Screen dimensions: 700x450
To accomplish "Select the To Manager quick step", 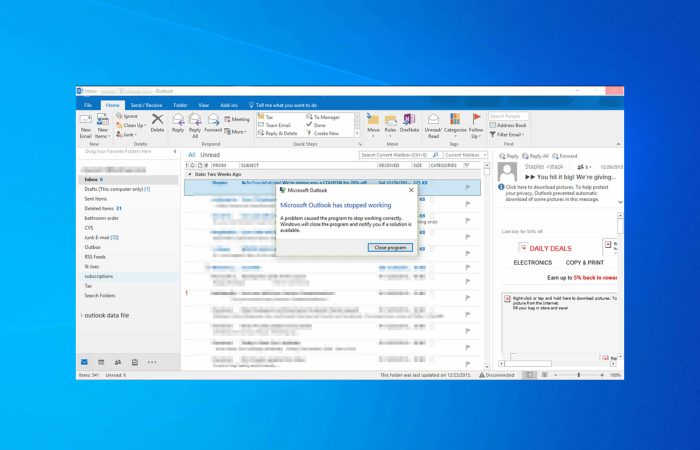I will point(323,117).
